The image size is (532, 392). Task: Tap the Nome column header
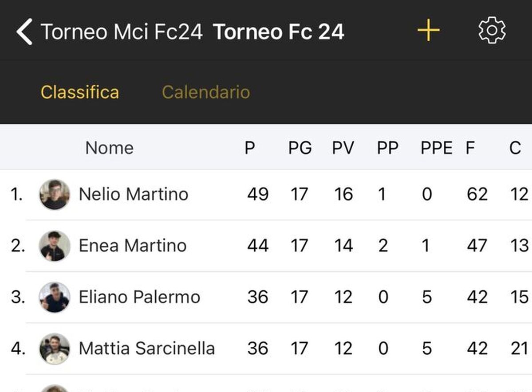(x=109, y=148)
